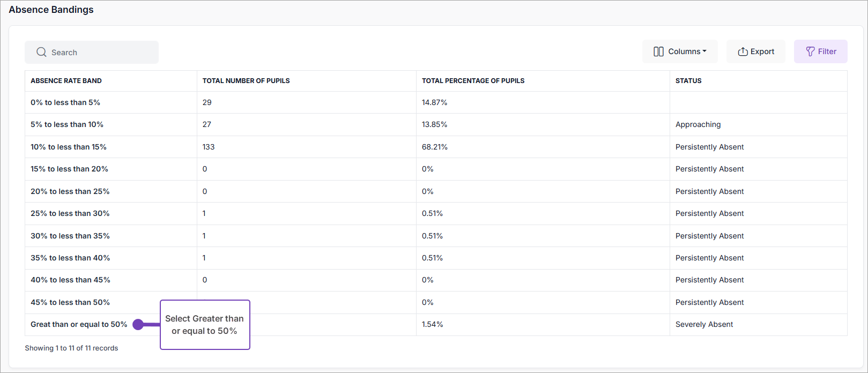
Task: Sort by Total Number of Pupils header
Action: point(246,81)
